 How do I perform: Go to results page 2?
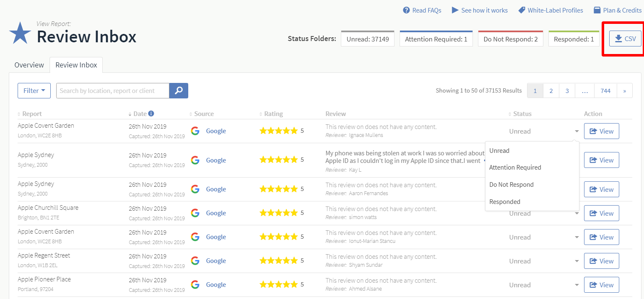[x=551, y=90]
